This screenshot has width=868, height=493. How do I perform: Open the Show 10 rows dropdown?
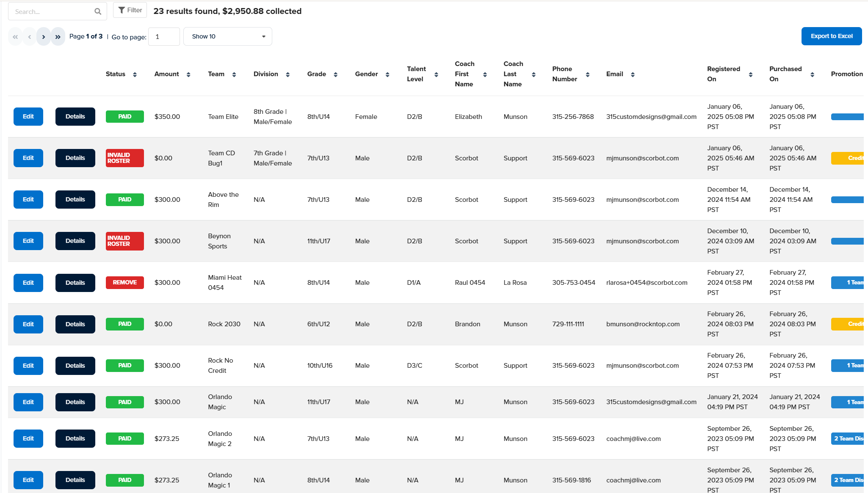click(228, 37)
